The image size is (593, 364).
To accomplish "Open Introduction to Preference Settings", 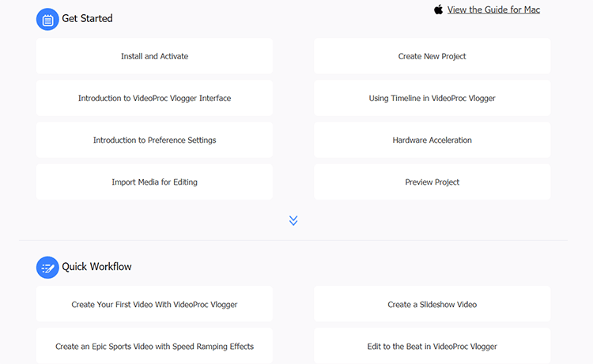I will 154,140.
